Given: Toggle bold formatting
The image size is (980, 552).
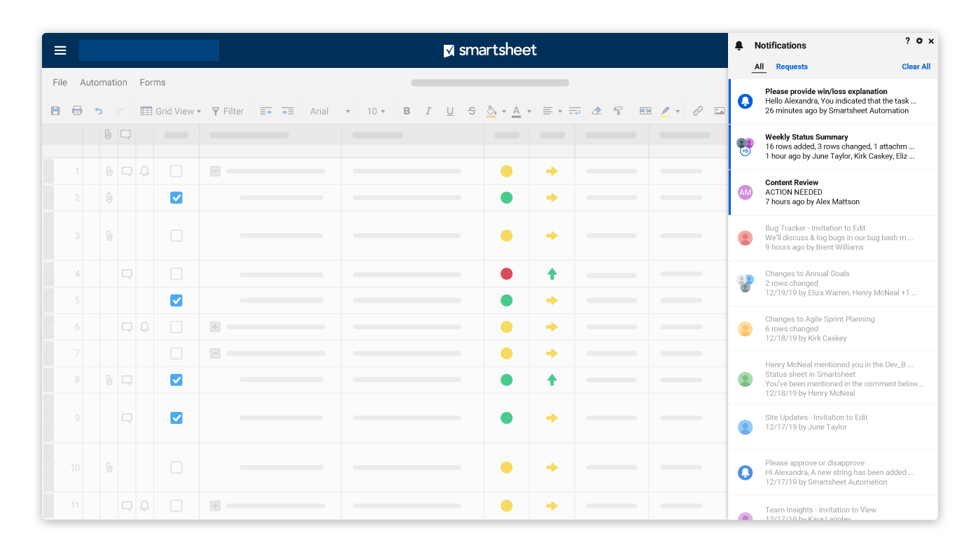Looking at the screenshot, I should pos(407,111).
